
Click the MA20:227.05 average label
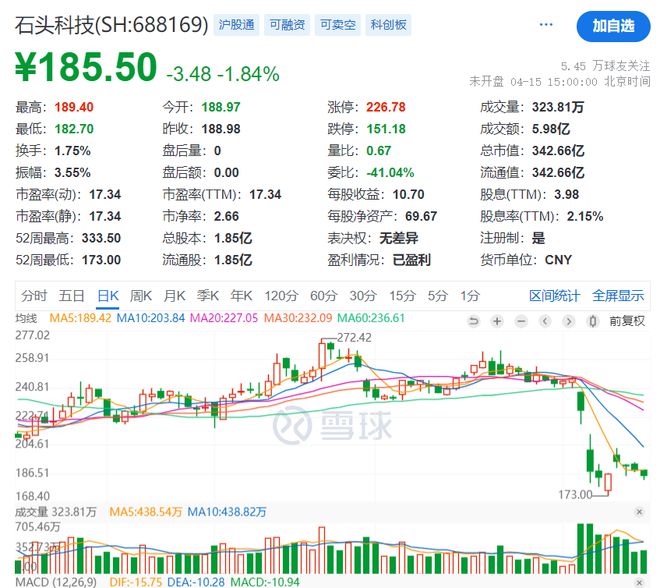224,317
